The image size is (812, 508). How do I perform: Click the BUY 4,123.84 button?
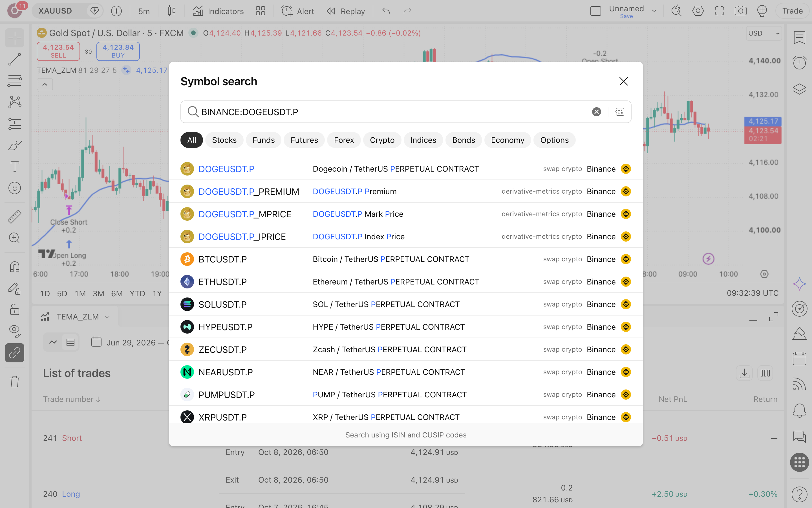pos(118,51)
